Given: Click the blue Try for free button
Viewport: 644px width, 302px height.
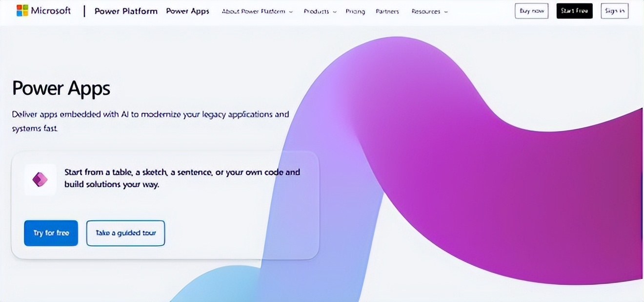Looking at the screenshot, I should (51, 233).
